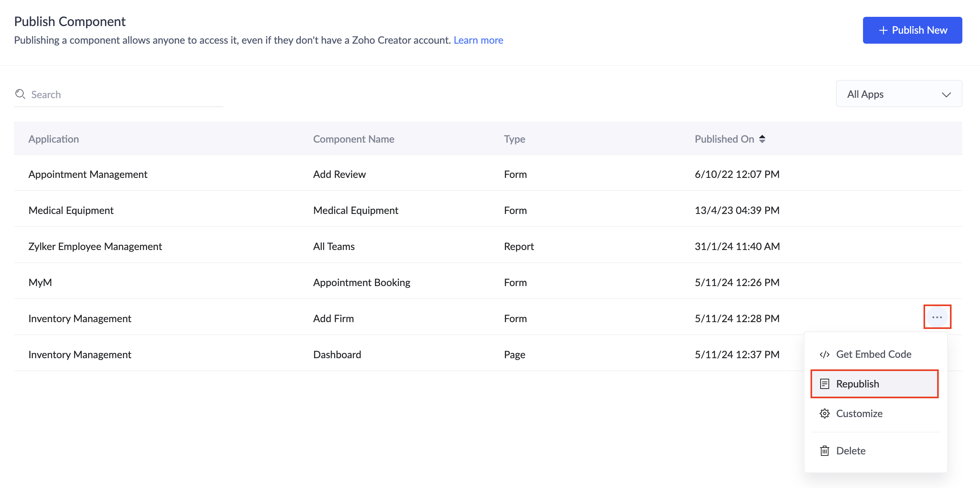This screenshot has height=488, width=980.
Task: Click the Published On column header
Action: pyautogui.click(x=724, y=139)
